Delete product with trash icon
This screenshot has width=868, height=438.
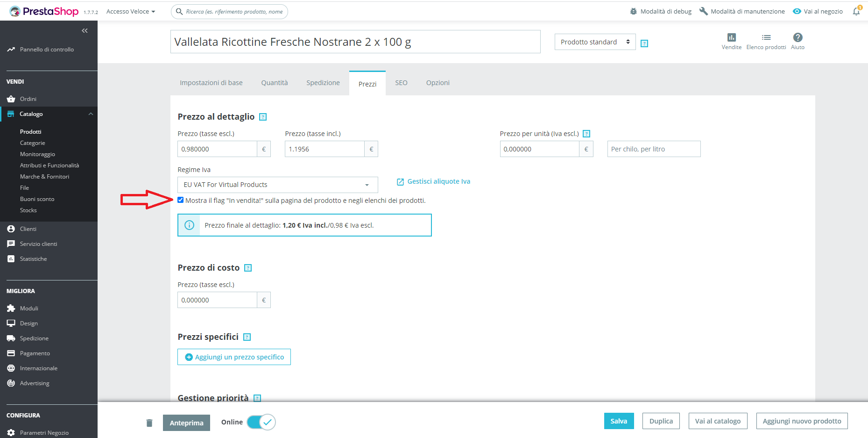[149, 423]
